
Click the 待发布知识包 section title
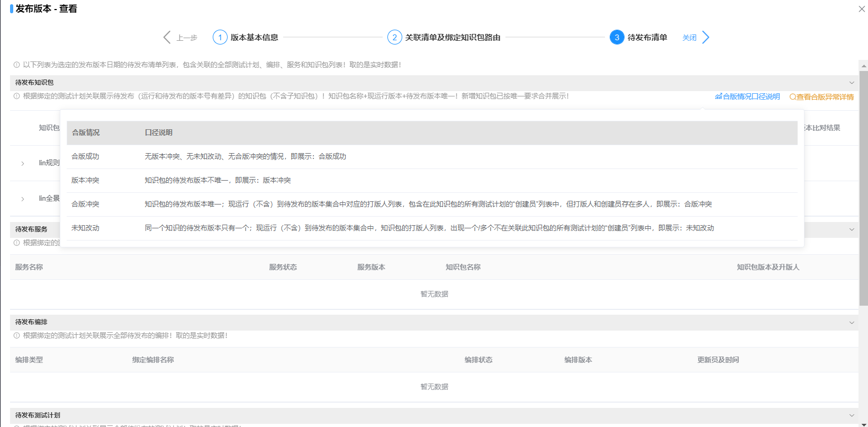34,83
